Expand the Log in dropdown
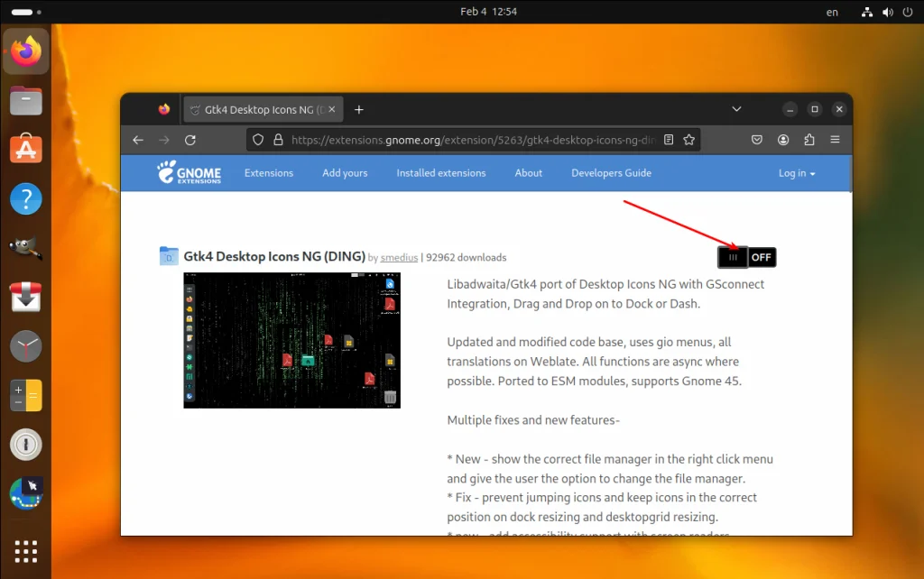Image resolution: width=924 pixels, height=579 pixels. pyautogui.click(x=797, y=173)
